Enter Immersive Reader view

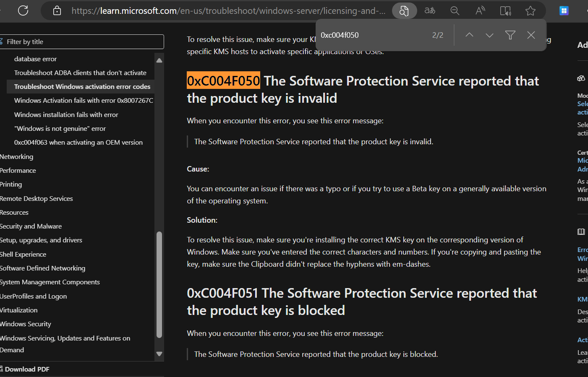[505, 11]
